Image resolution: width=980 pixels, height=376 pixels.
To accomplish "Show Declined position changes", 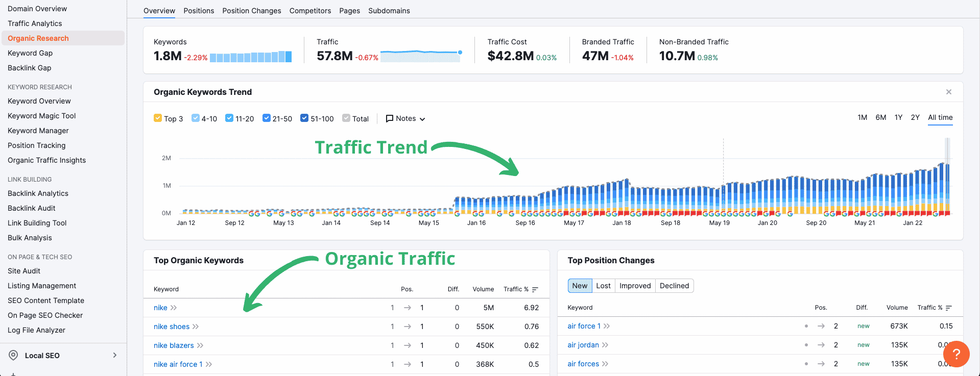I will pyautogui.click(x=674, y=286).
